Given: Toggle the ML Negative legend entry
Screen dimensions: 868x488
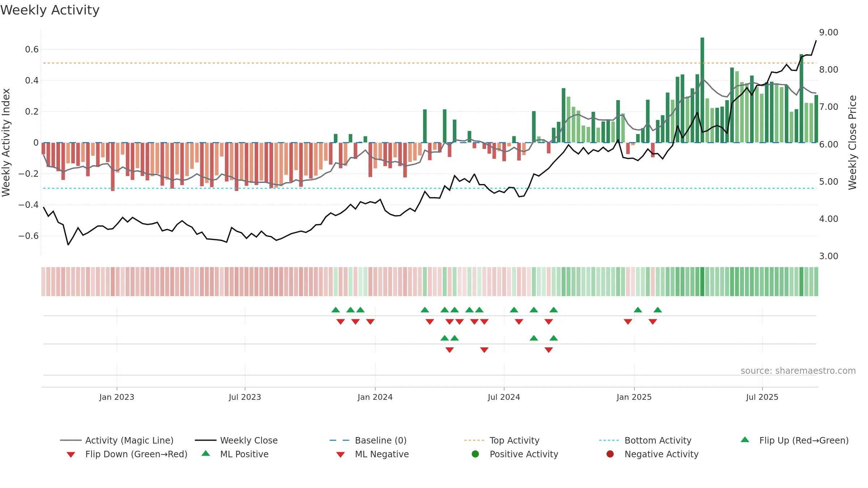Looking at the screenshot, I should click(x=373, y=454).
